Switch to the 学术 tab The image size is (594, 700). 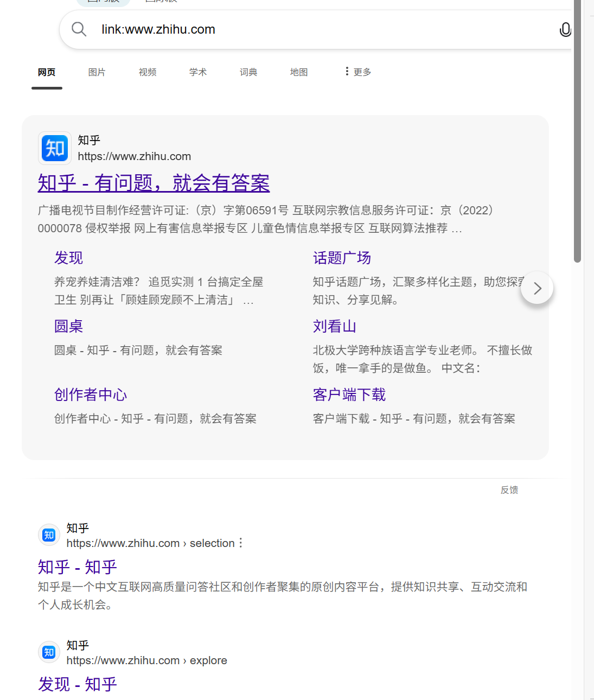pos(198,72)
